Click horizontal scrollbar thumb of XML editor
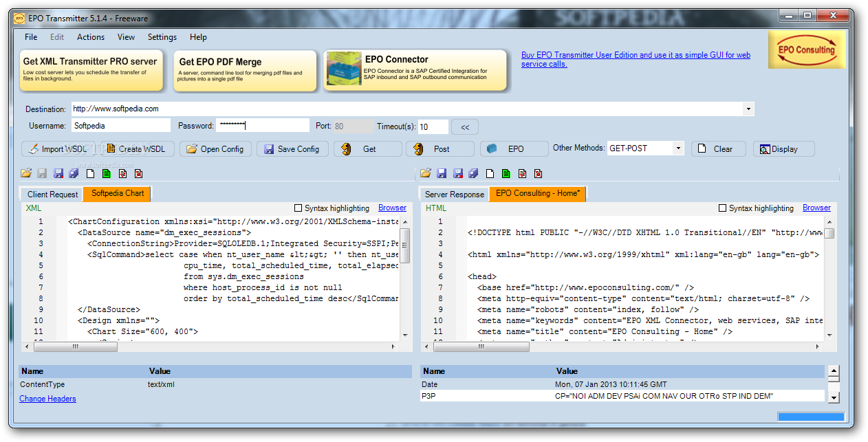Image resolution: width=868 pixels, height=442 pixels. [77, 347]
